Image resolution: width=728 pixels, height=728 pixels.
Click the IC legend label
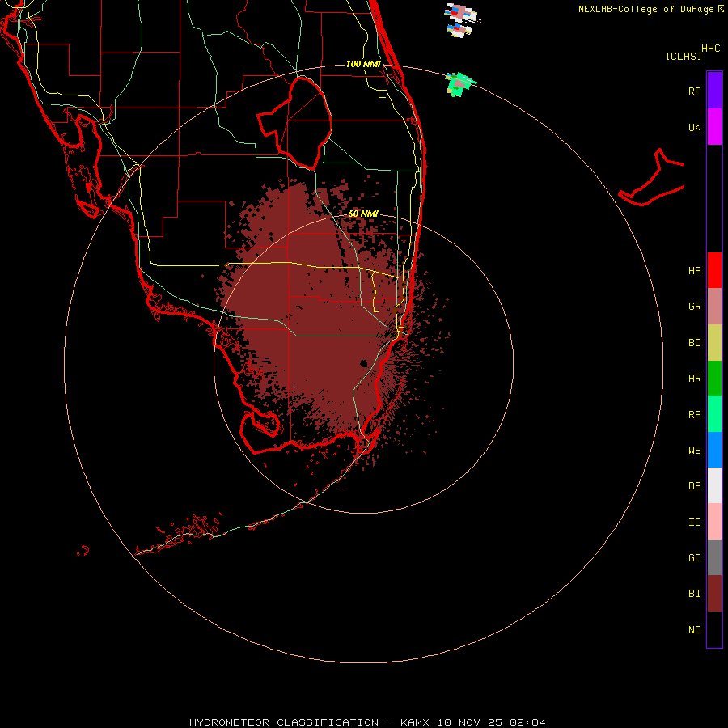(694, 523)
